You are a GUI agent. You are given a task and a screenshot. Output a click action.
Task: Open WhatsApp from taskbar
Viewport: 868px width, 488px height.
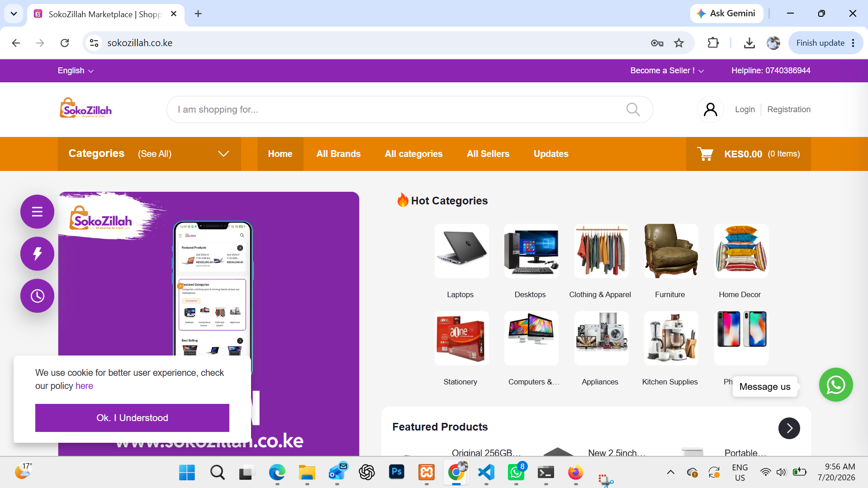pos(517,472)
